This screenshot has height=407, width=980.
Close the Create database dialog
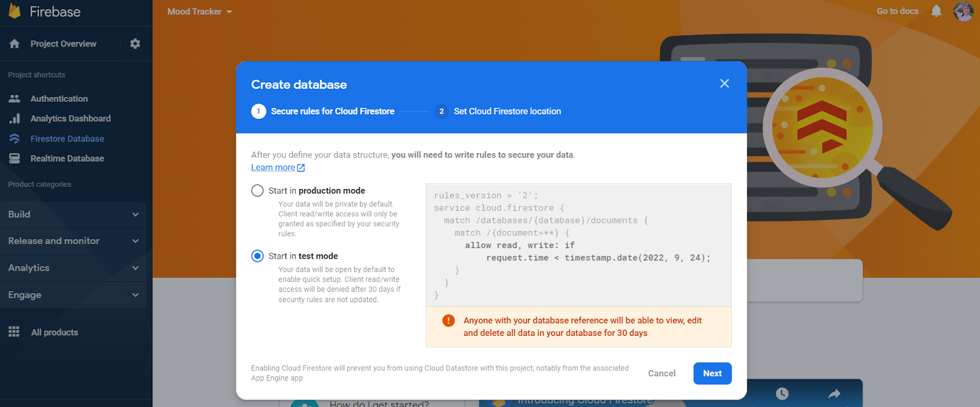click(x=724, y=83)
